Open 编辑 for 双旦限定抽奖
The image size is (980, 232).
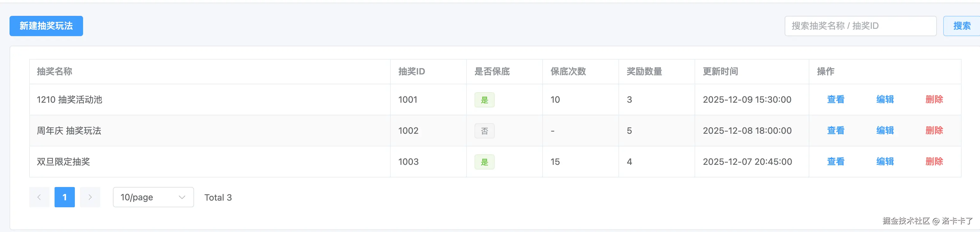885,162
